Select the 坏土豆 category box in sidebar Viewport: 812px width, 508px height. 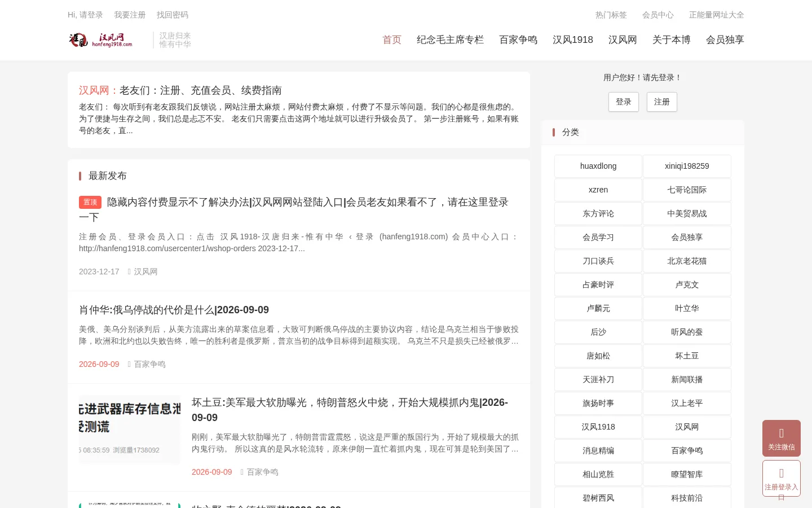click(687, 356)
